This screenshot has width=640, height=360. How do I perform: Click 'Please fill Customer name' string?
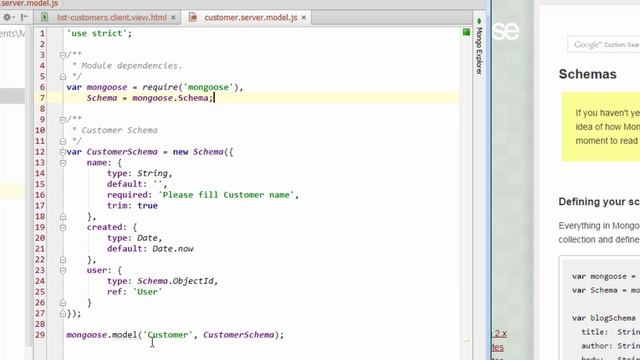[x=226, y=195]
